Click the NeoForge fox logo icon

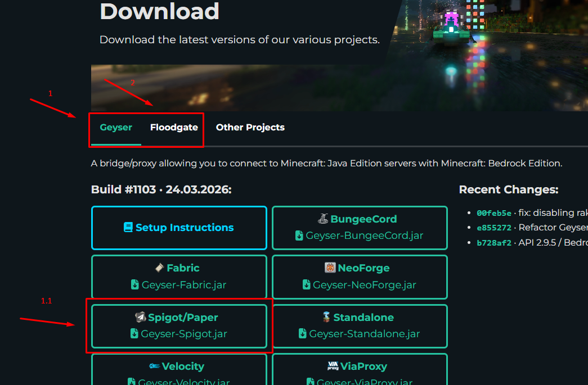330,268
